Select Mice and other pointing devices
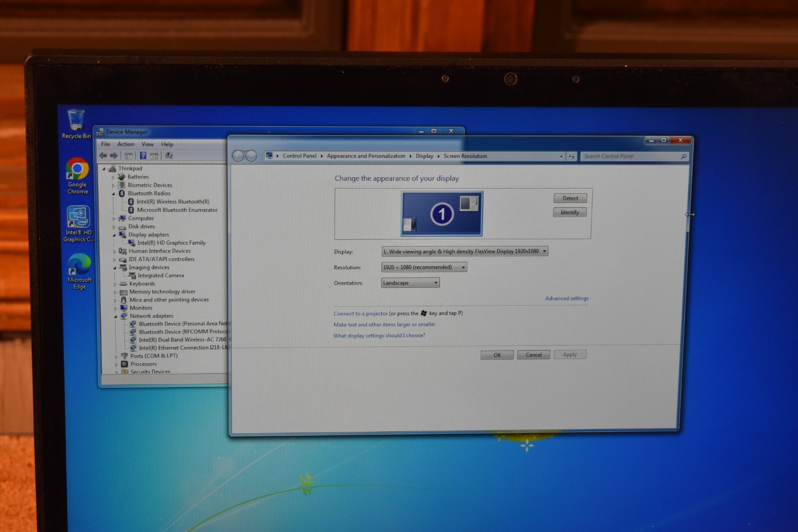Image resolution: width=798 pixels, height=532 pixels. 169,300
